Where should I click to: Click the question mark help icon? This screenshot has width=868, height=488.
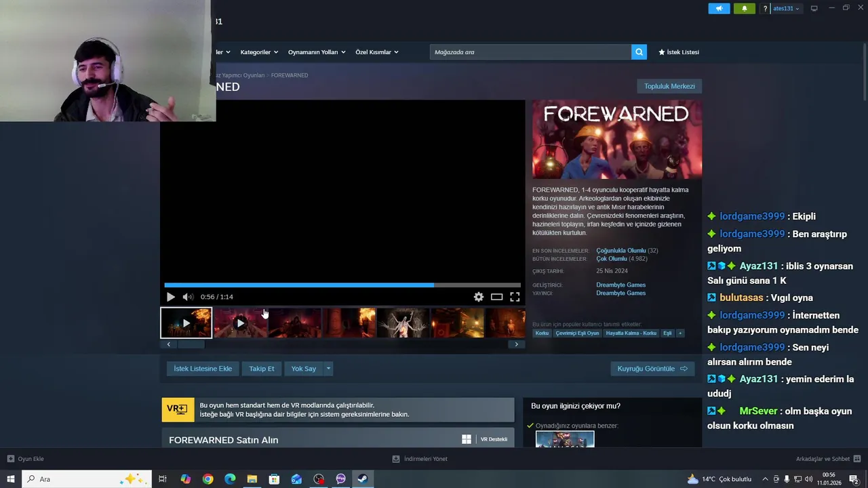[765, 9]
